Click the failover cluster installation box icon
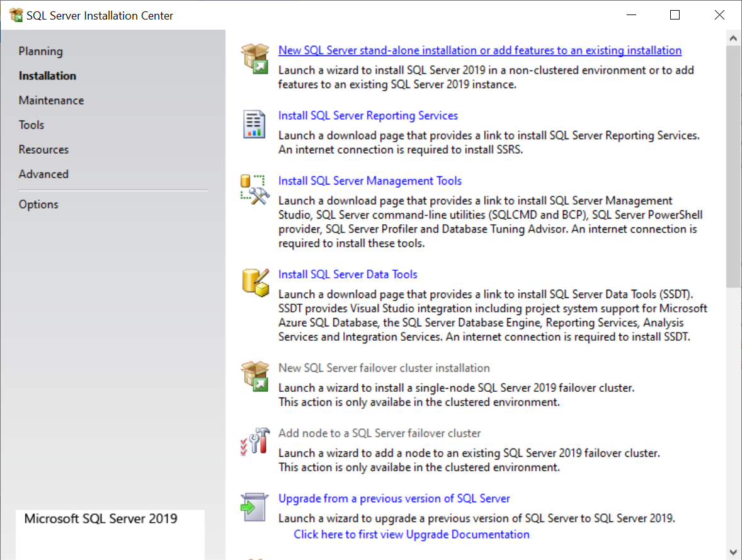742x560 pixels. coord(255,376)
